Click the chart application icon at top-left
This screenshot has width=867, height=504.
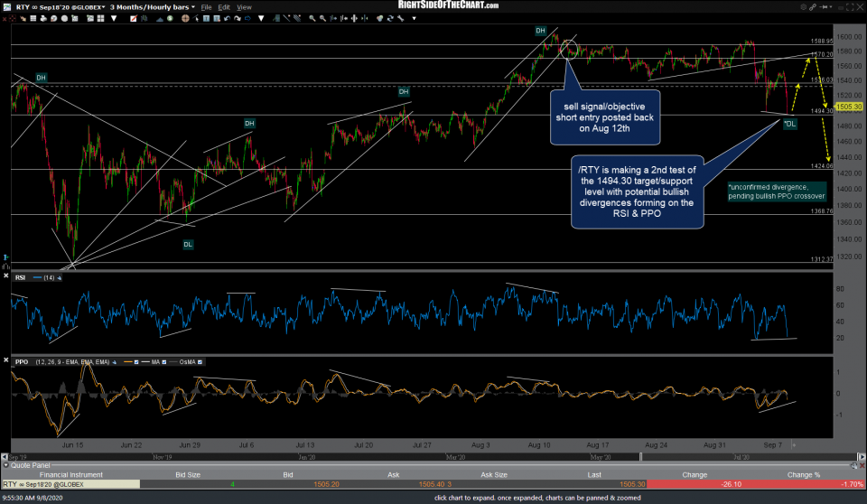(6, 5)
